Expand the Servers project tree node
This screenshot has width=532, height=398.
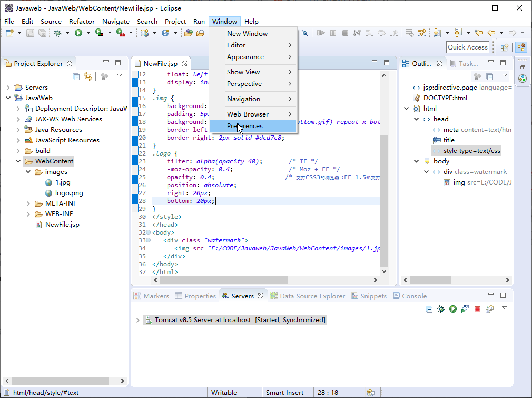8,88
